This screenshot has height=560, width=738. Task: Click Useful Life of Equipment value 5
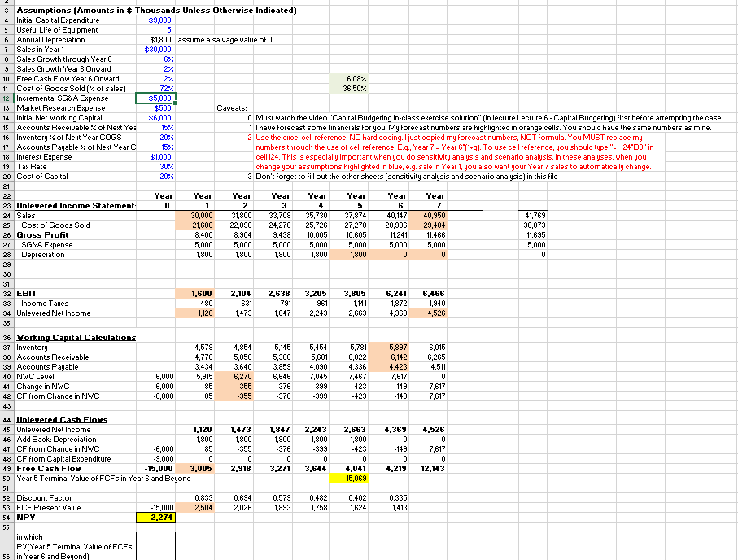tap(155, 30)
